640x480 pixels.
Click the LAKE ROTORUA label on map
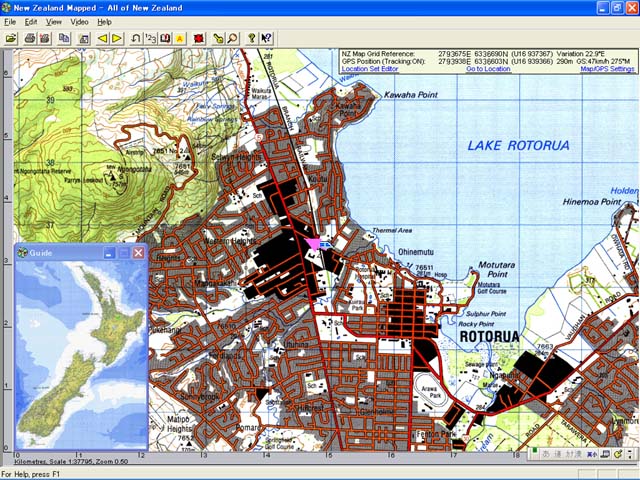(518, 146)
